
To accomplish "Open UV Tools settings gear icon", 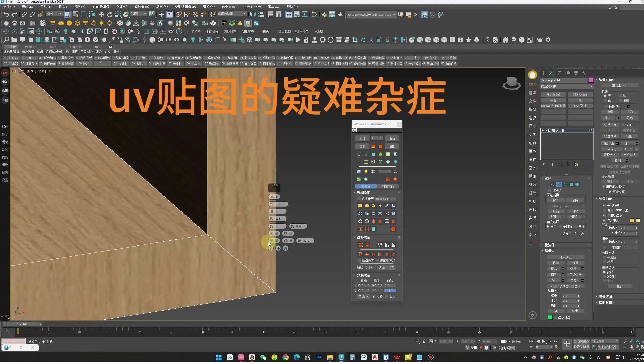I will [x=354, y=130].
